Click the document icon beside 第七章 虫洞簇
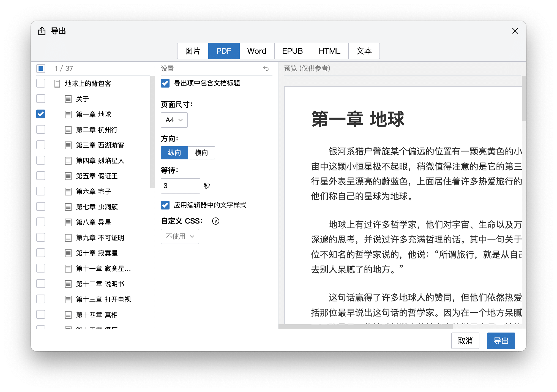Image resolution: width=557 pixels, height=392 pixels. tap(68, 207)
